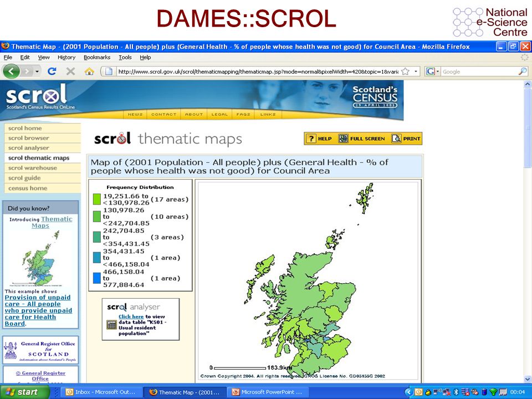This screenshot has height=399, width=532.
Task: Open the back/forward history dropdown arrow
Action: [37, 71]
